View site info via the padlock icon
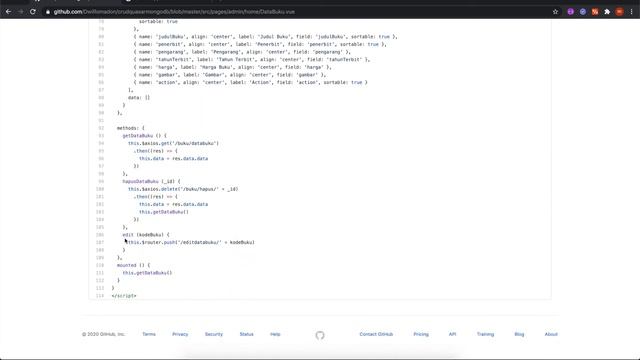Image resolution: width=640 pixels, height=360 pixels. pos(48,12)
